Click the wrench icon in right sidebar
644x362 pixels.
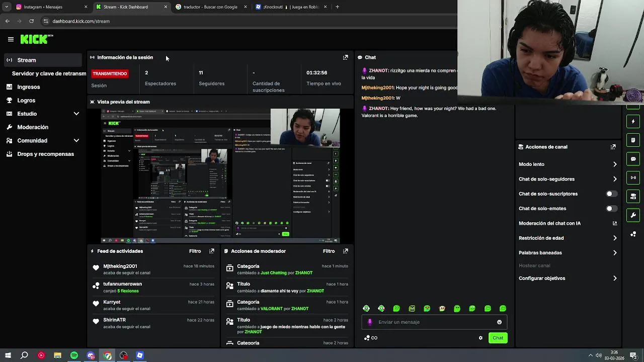point(633,215)
